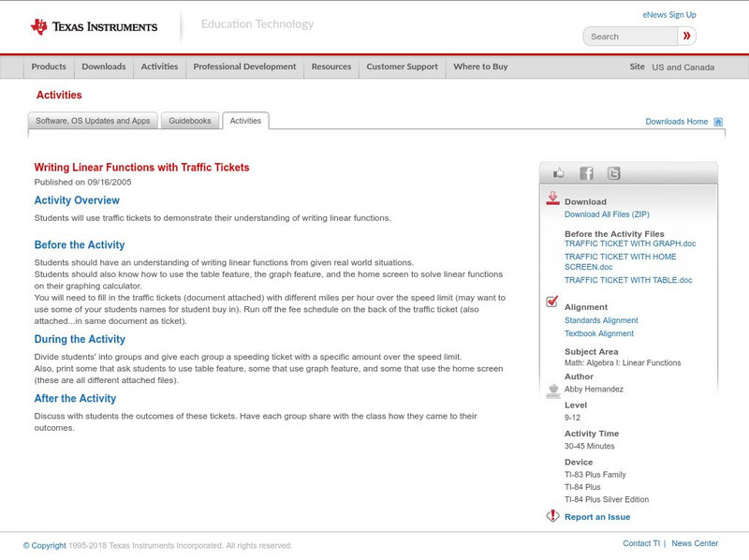Screen dimensions: 749x560
Task: Open the Downloads menu
Action: tap(104, 66)
